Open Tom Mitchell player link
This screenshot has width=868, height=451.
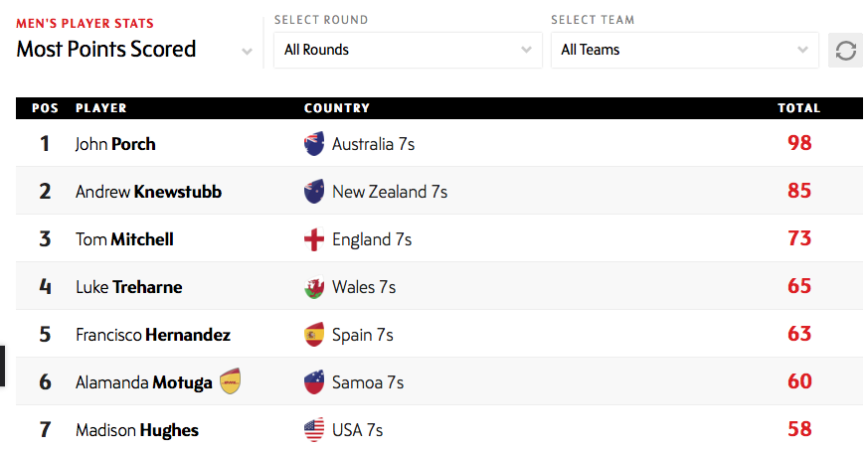tap(124, 239)
